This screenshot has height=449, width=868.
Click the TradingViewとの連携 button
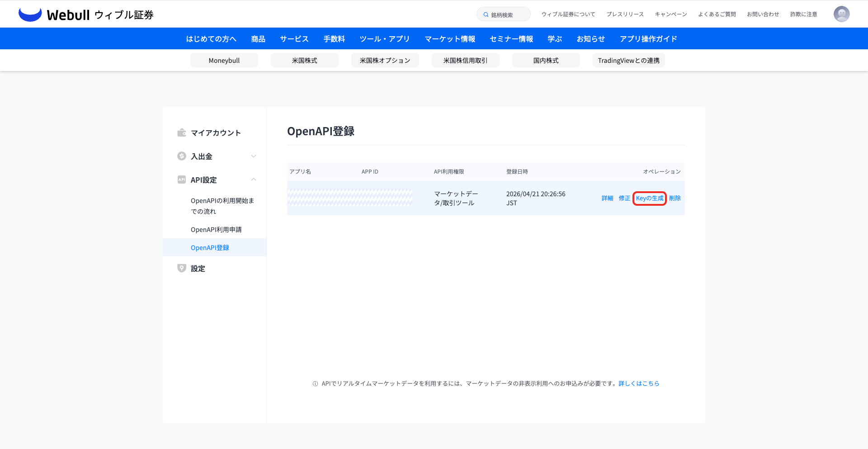(x=628, y=60)
